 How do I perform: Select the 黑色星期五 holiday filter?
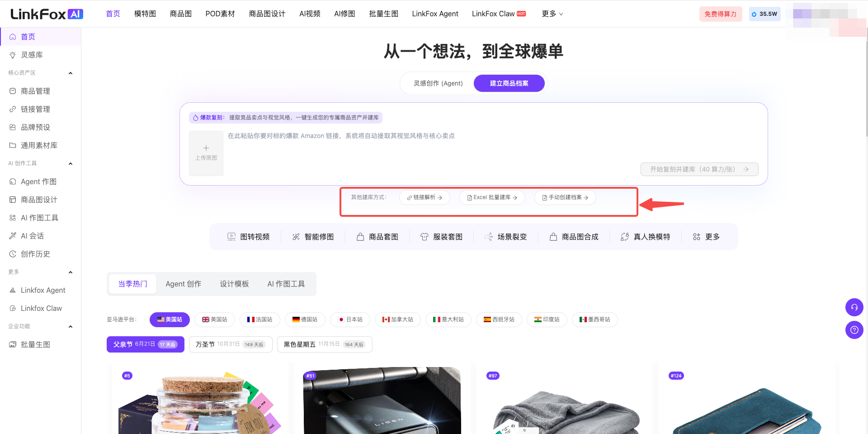click(x=325, y=344)
